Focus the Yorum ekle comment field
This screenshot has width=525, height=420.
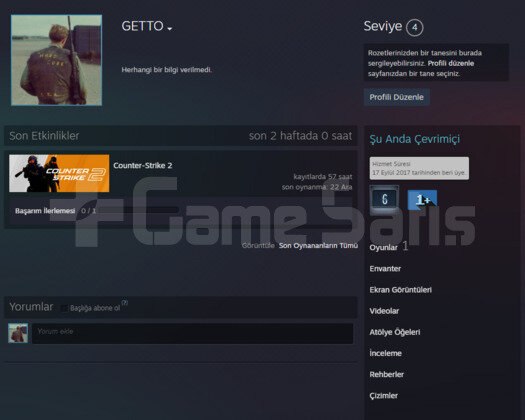coord(193,333)
